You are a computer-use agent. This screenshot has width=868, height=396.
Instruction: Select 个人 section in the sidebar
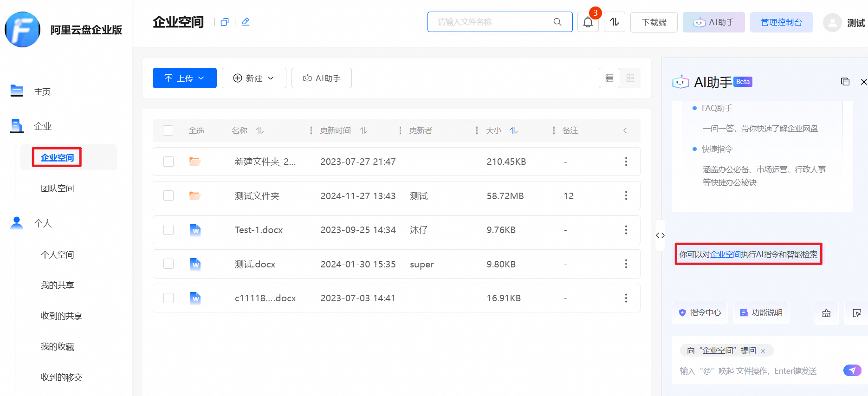click(43, 223)
